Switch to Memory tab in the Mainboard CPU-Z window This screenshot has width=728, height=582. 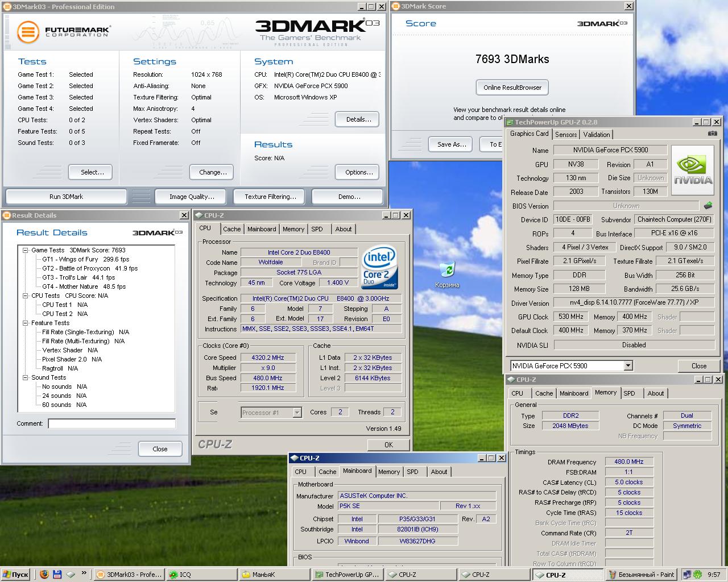[389, 472]
